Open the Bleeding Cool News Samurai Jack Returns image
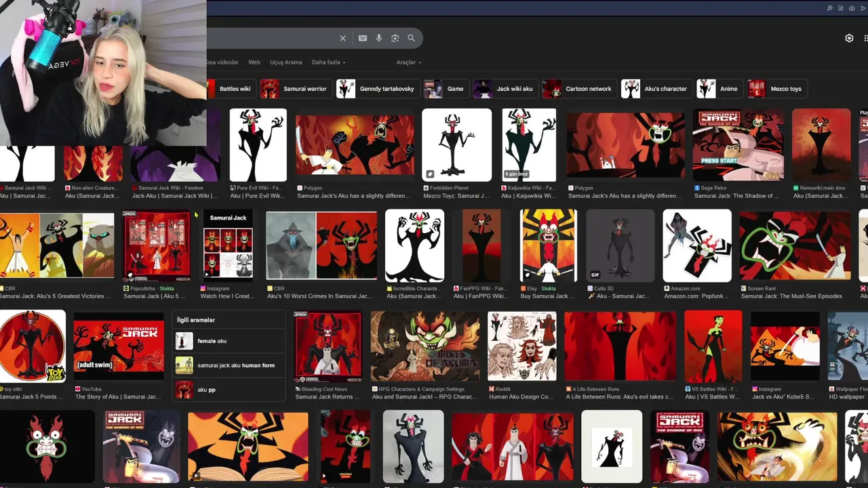Viewport: 868px width, 488px height. click(x=328, y=347)
